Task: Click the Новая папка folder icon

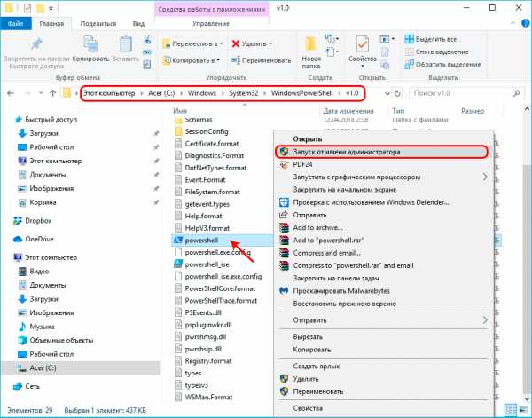Action: tap(311, 44)
